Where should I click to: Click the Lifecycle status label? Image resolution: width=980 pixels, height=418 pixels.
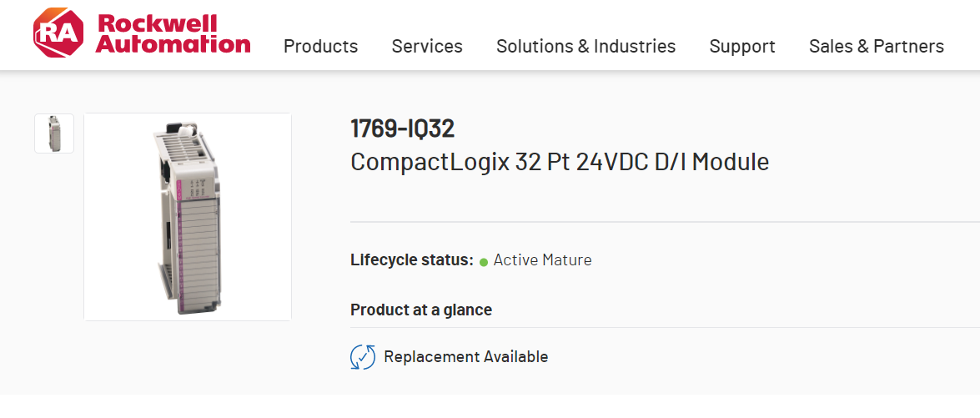coord(412,260)
